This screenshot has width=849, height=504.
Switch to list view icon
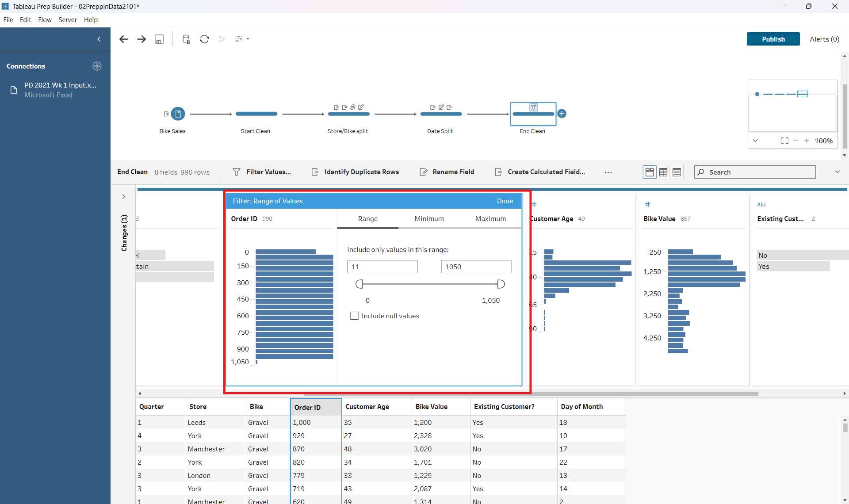[x=677, y=172]
